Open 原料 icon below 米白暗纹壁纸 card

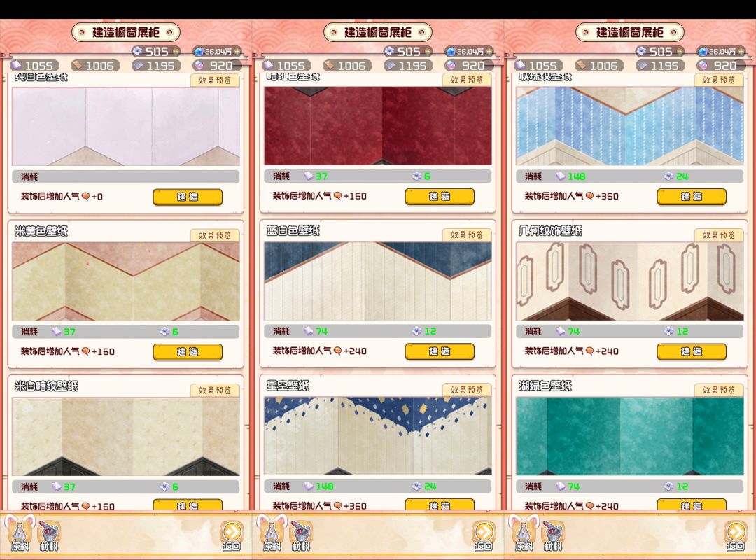pyautogui.click(x=20, y=533)
